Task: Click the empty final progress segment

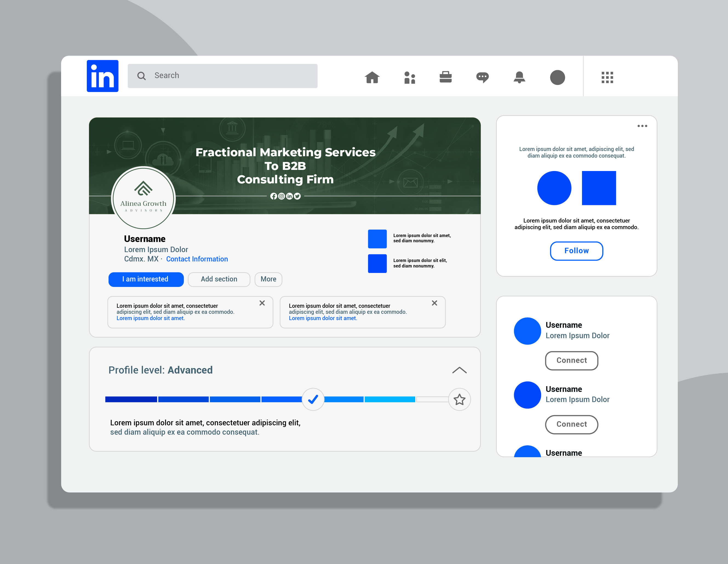Action: (432, 399)
